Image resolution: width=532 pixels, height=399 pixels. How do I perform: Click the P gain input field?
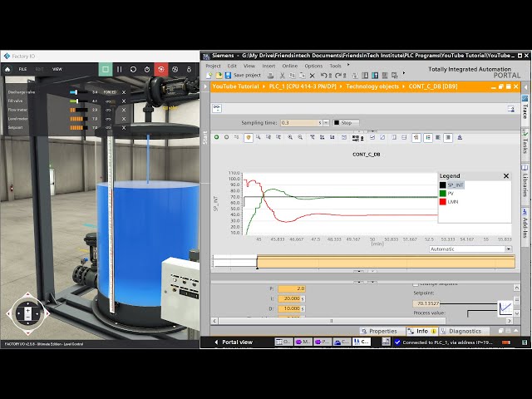point(292,288)
